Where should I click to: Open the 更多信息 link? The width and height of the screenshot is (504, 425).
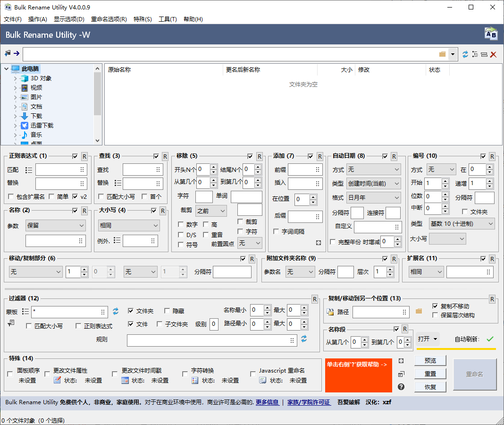pos(267,402)
